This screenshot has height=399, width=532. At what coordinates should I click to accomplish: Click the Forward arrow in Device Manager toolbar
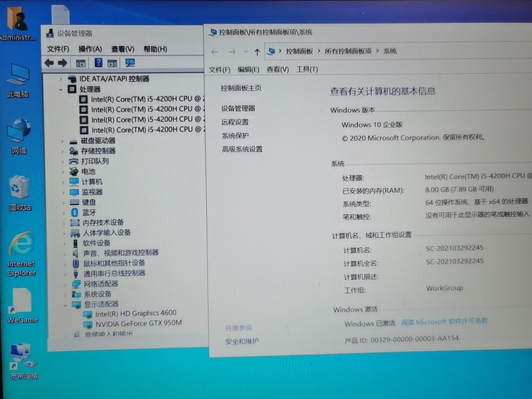(62, 63)
